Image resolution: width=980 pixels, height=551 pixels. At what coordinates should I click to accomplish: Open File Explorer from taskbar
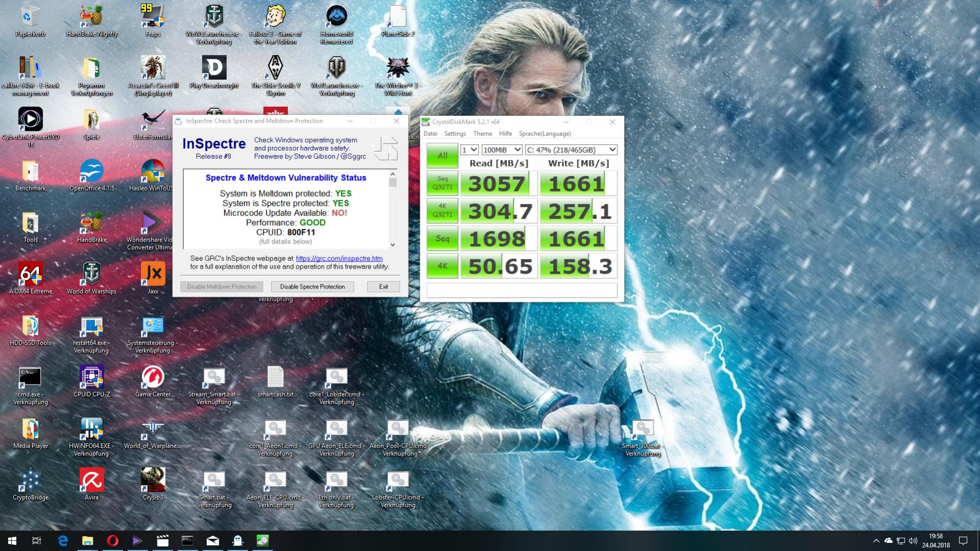[88, 540]
